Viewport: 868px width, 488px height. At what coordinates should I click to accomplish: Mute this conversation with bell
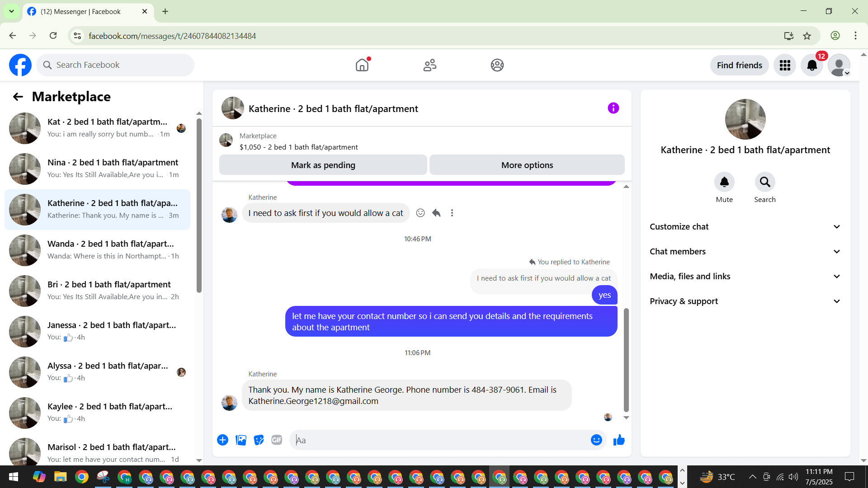pos(724,182)
